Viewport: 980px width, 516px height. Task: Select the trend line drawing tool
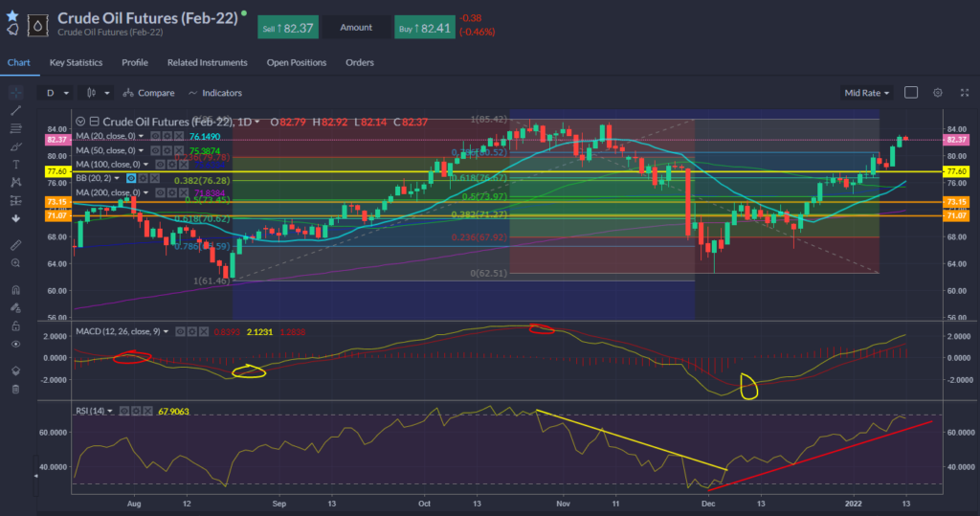point(15,110)
